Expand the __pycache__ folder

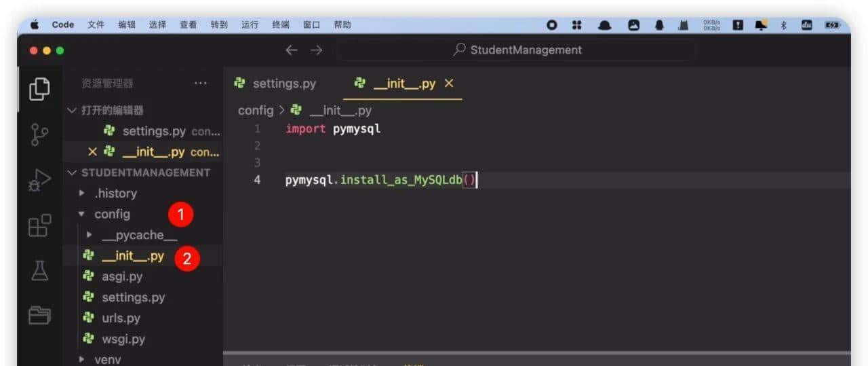click(90, 235)
